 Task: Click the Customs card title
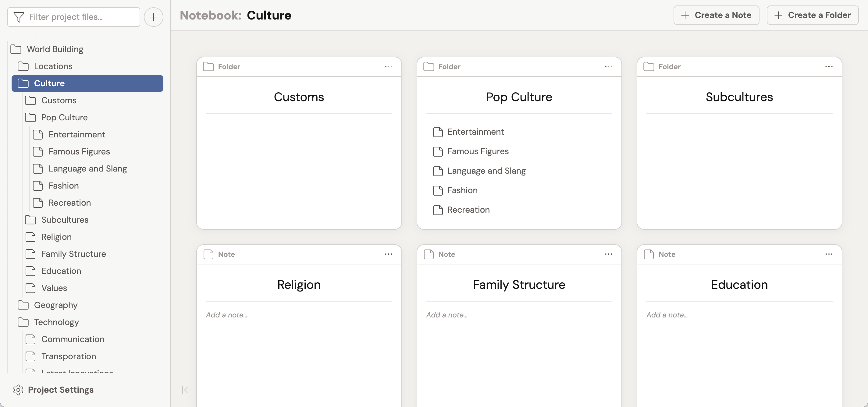pos(299,97)
